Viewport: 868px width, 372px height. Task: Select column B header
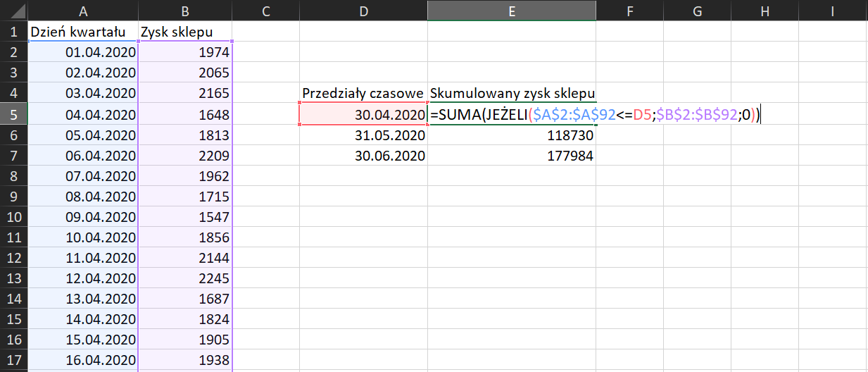point(185,11)
